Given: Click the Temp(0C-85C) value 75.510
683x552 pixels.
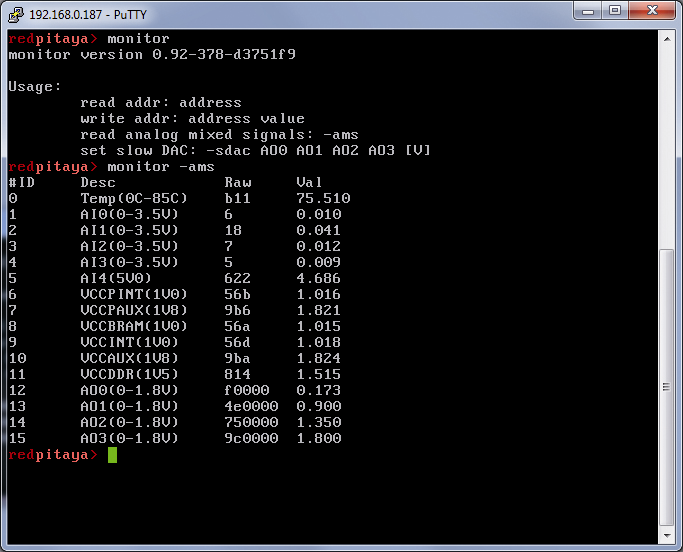Looking at the screenshot, I should (x=323, y=199).
